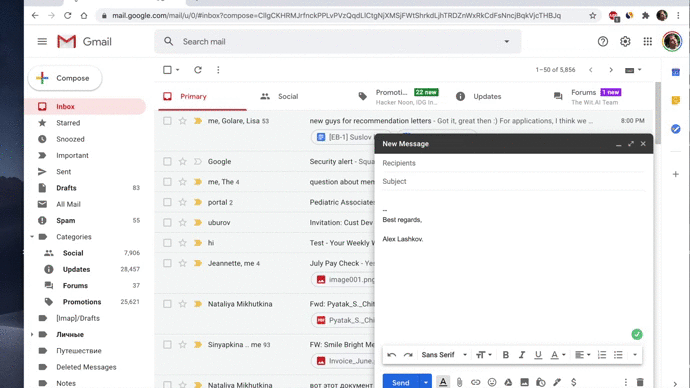
Task: Discard draft with the trash icon
Action: (640, 382)
